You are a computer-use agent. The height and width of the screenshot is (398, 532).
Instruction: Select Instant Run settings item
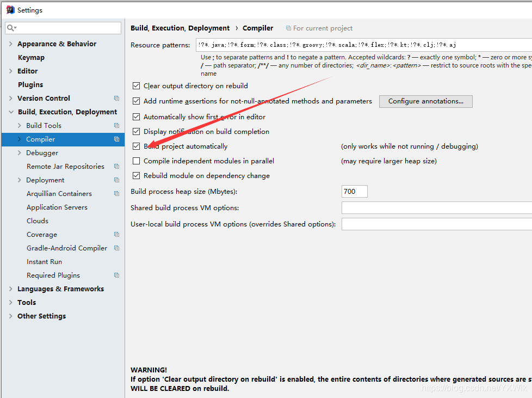(x=45, y=261)
